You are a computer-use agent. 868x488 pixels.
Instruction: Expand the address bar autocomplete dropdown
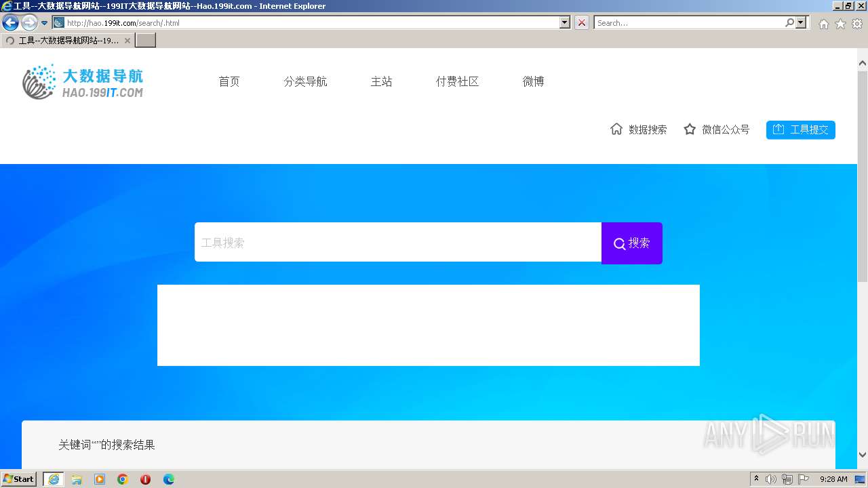[x=565, y=23]
